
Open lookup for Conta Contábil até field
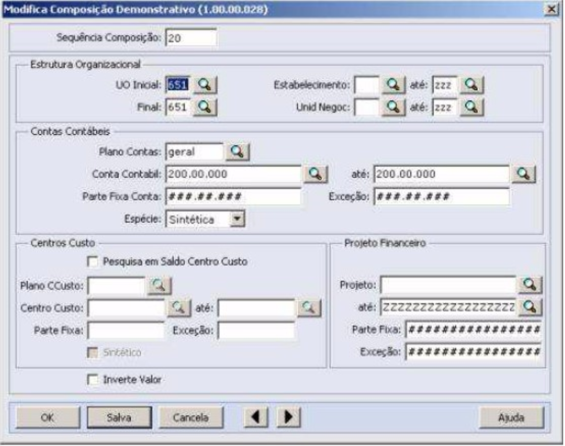pos(524,174)
